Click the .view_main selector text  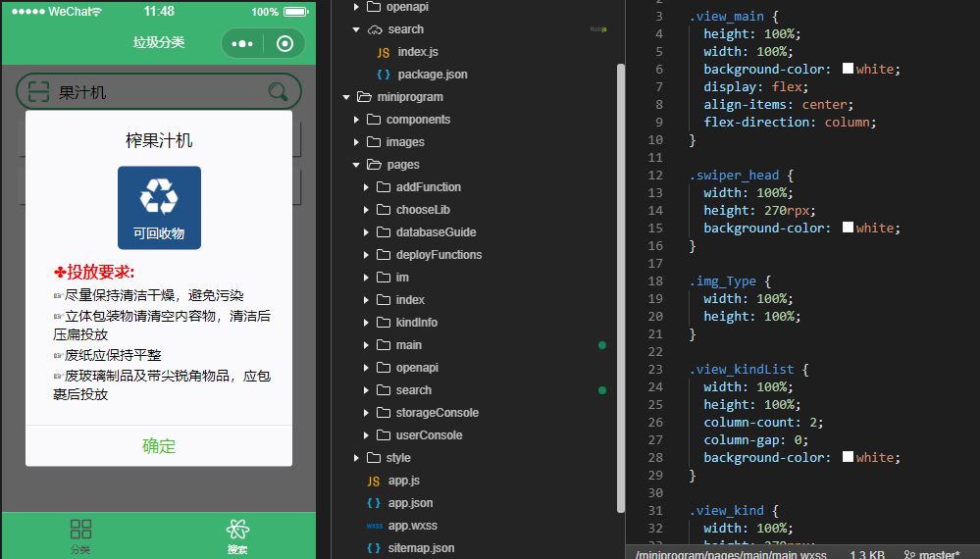726,17
